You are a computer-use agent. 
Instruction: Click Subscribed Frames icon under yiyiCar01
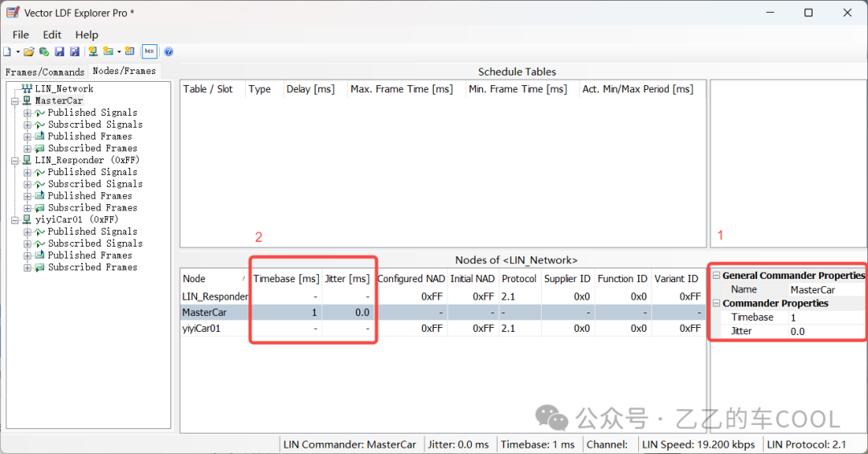point(39,268)
